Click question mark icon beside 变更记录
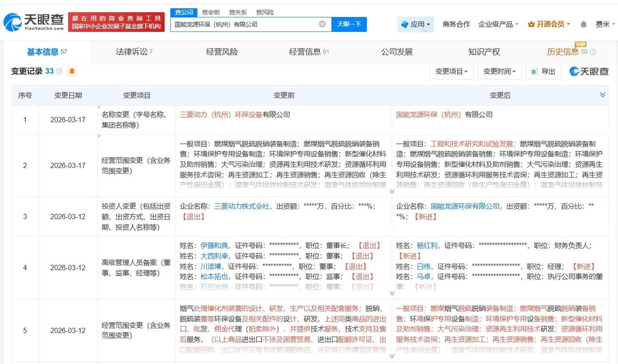The image size is (618, 364). coord(59,71)
